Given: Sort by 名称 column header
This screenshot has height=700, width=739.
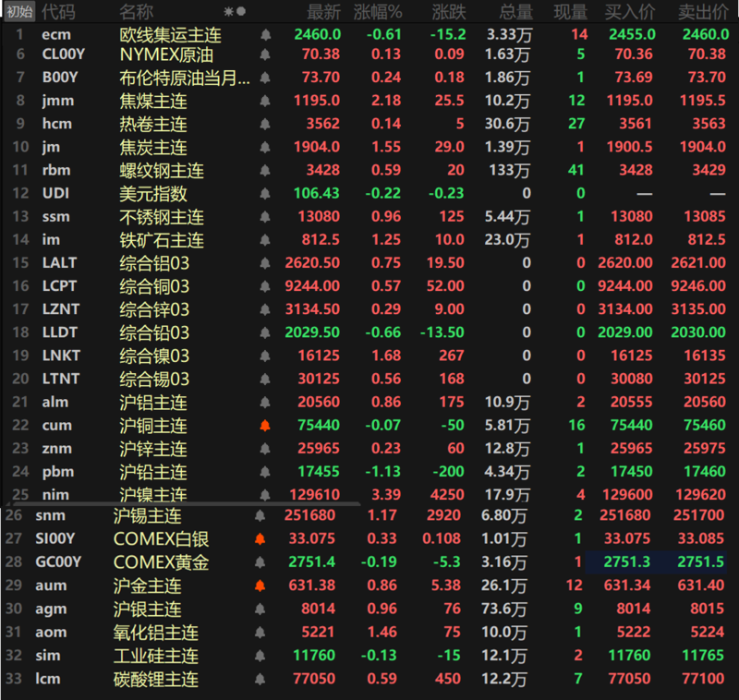Looking at the screenshot, I should coord(136,12).
